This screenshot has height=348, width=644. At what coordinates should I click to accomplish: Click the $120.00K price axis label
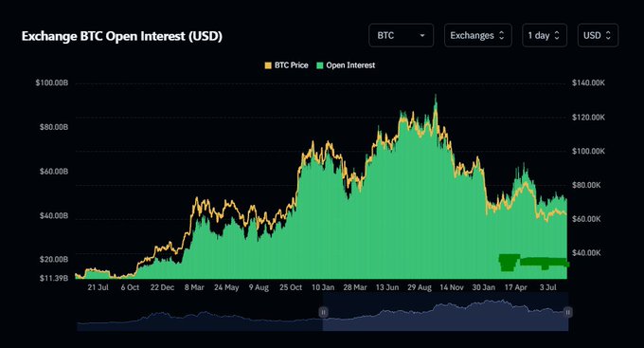[x=588, y=118]
